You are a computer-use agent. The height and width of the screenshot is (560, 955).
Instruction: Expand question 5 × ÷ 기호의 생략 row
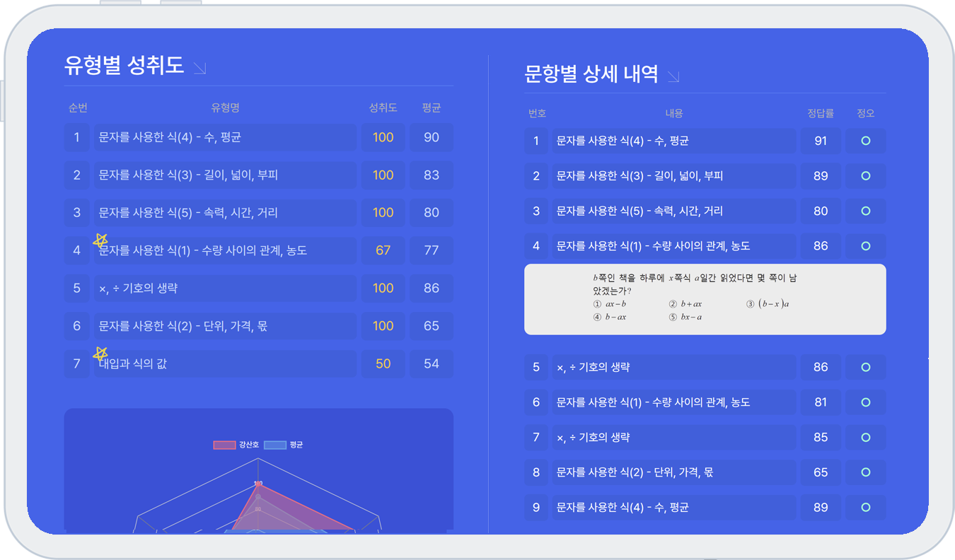[673, 367]
